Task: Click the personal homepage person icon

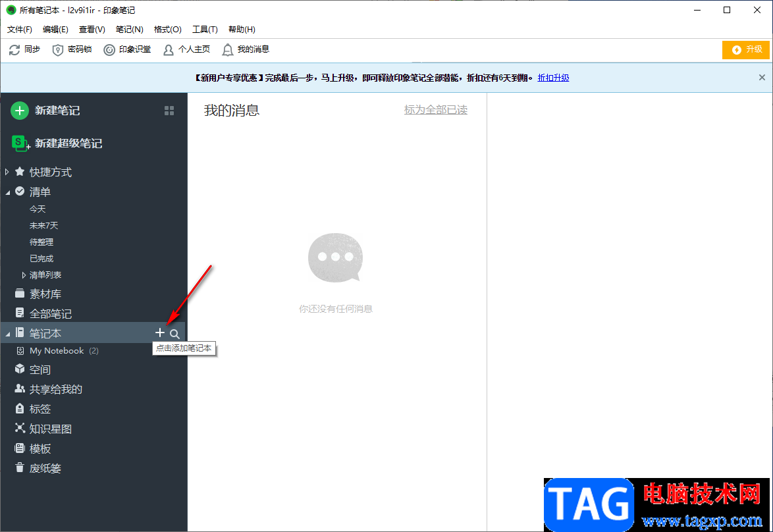Action: coord(168,50)
